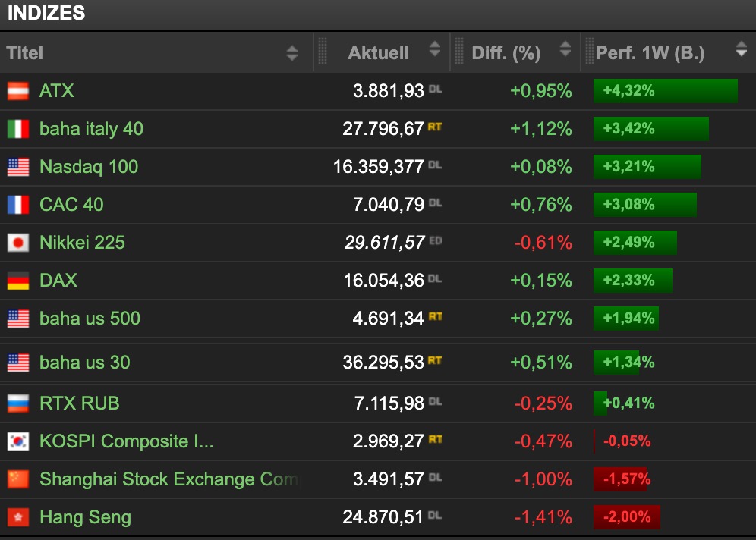Click the -2,00% red performance bar

(x=627, y=517)
